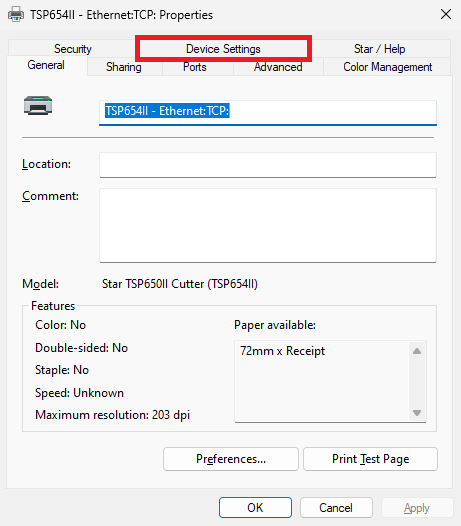Click the Staple: No feature text
461x526 pixels.
[62, 370]
